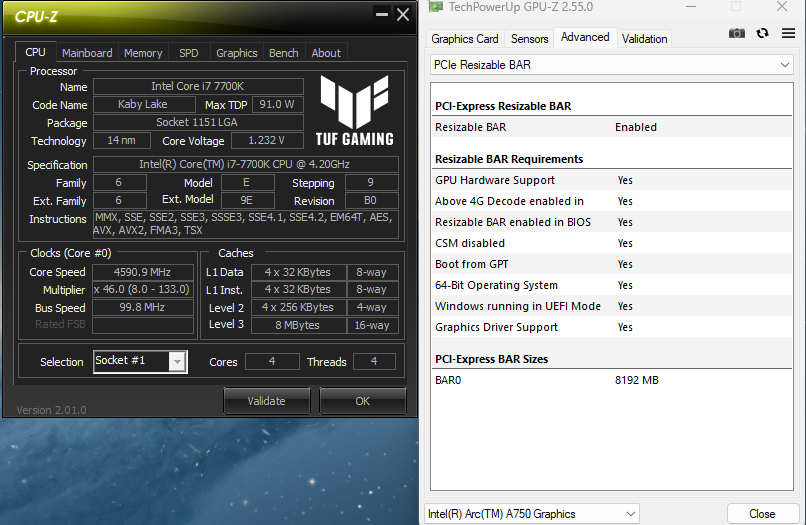Click the TUF Gaming logo in CPU-Z
This screenshot has width=806, height=525.
coord(355,110)
